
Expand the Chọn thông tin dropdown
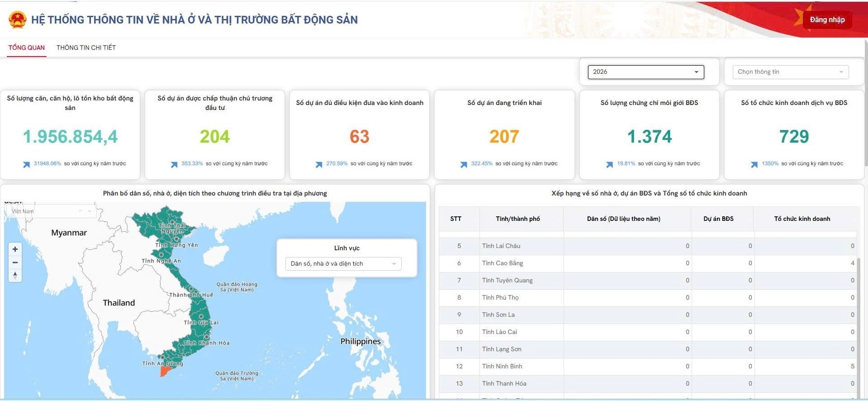pos(790,72)
